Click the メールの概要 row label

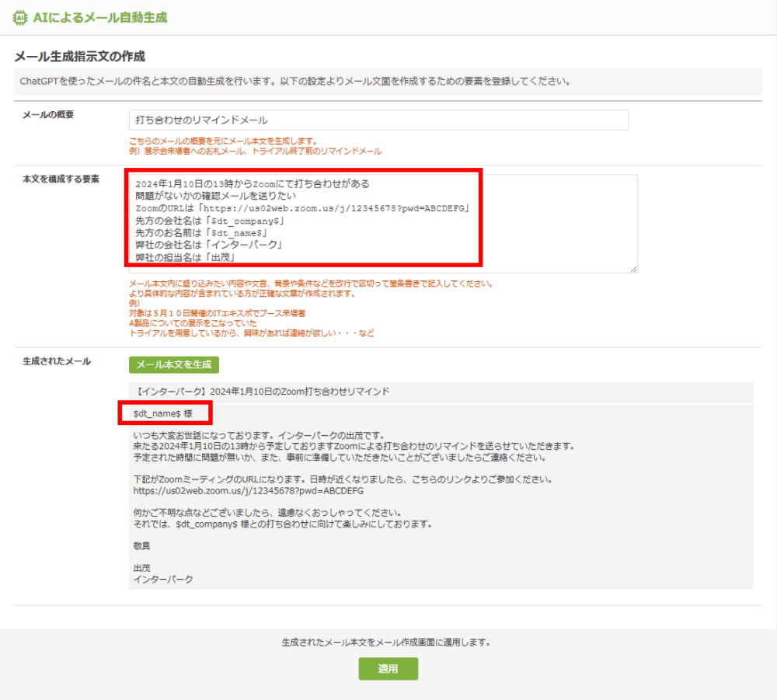(48, 115)
